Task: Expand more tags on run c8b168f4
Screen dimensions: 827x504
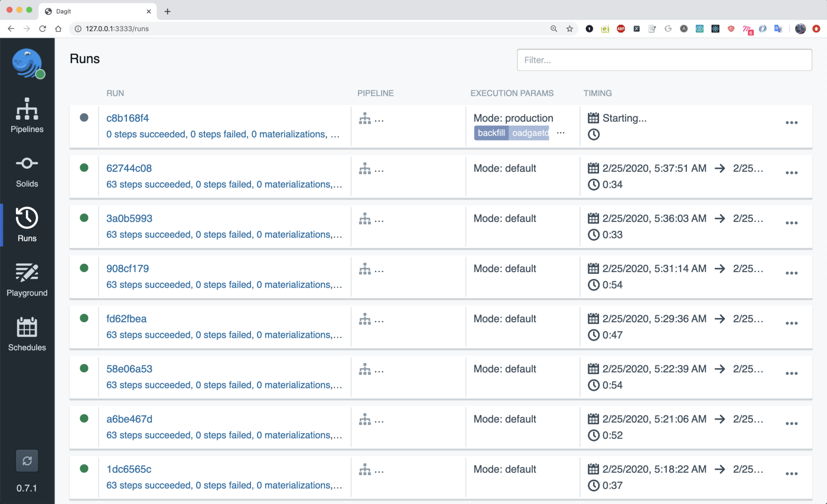Action: (x=561, y=133)
